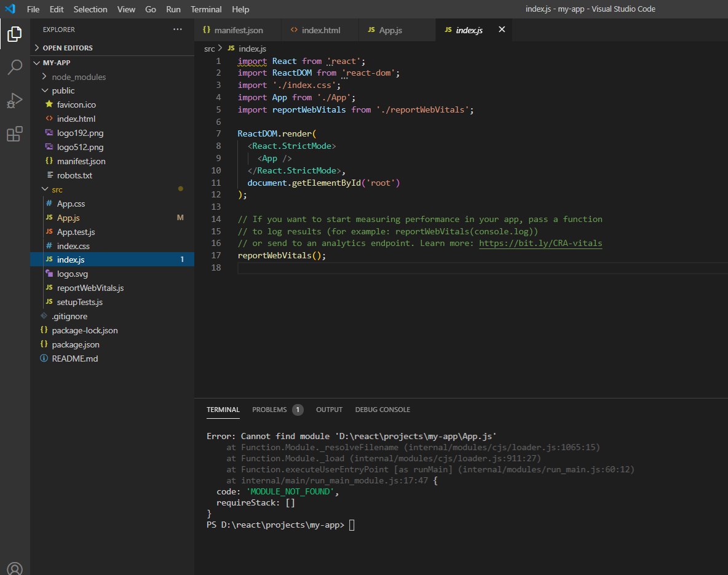Screen dimensions: 728x575
Task: Click the bit.ly/CRA-vitals link in code
Action: click(x=540, y=244)
